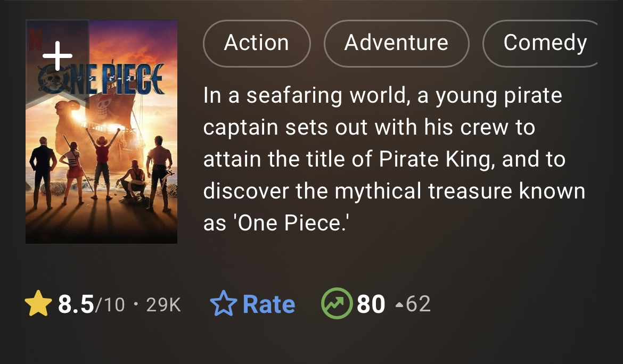Click the yellow star rating icon
This screenshot has width=623, height=364.
(38, 304)
